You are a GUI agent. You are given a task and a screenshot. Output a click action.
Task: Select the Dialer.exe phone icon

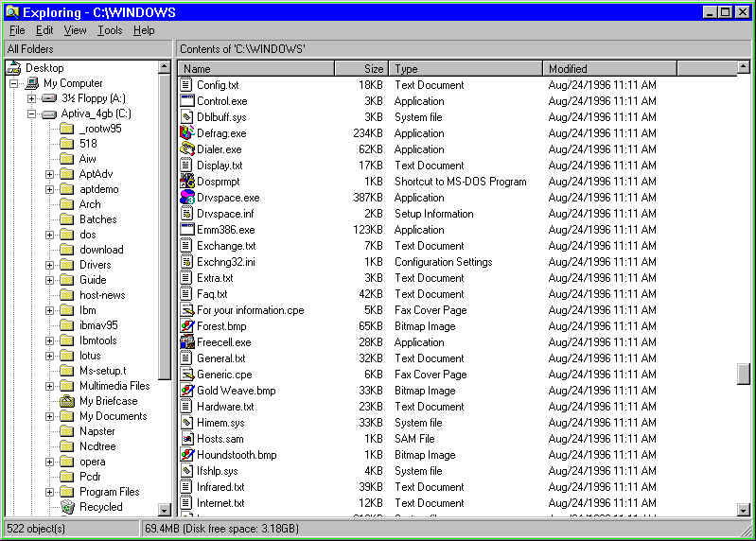pos(187,149)
